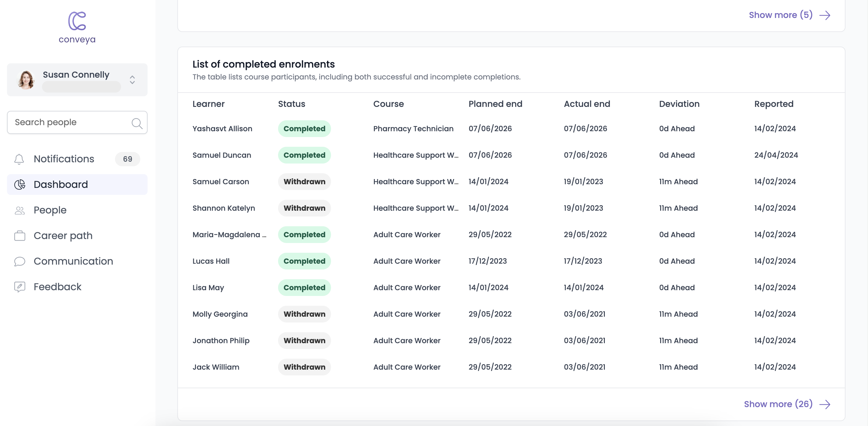This screenshot has height=426, width=868.
Task: Sort by the Status column header
Action: [x=291, y=104]
